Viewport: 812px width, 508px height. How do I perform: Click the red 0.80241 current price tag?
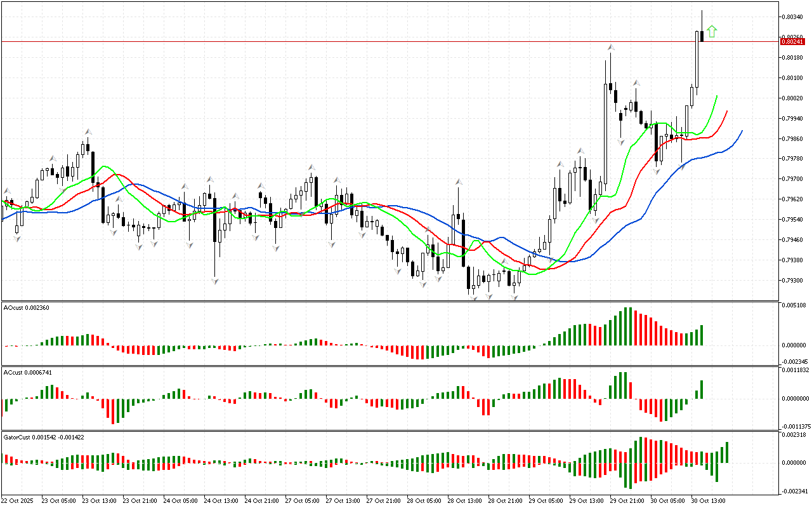791,41
